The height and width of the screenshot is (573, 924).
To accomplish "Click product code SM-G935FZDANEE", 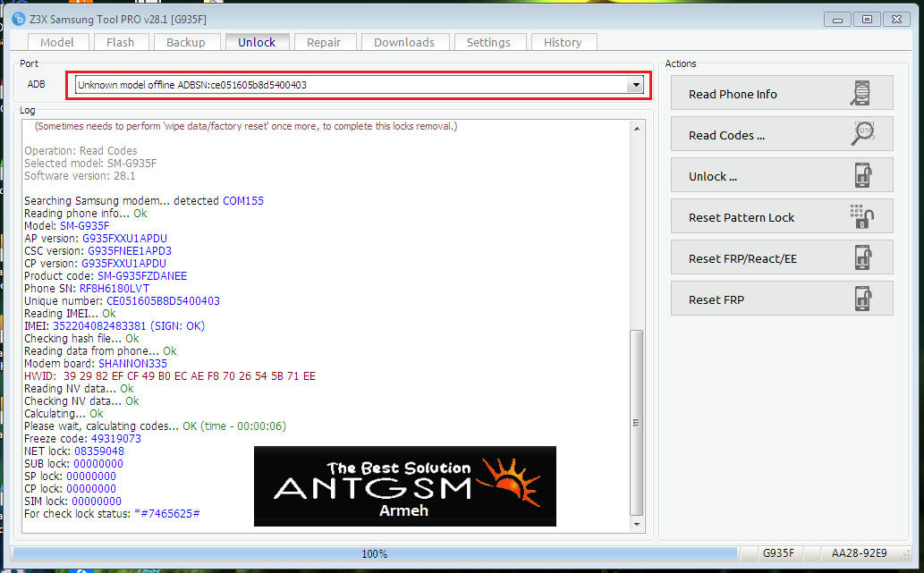I will pos(142,275).
